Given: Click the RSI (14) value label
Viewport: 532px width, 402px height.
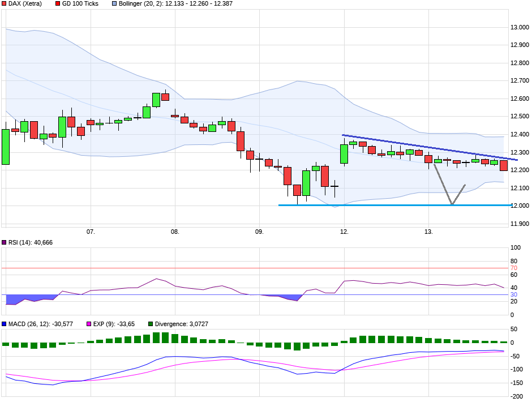Looking at the screenshot, I should [x=29, y=242].
